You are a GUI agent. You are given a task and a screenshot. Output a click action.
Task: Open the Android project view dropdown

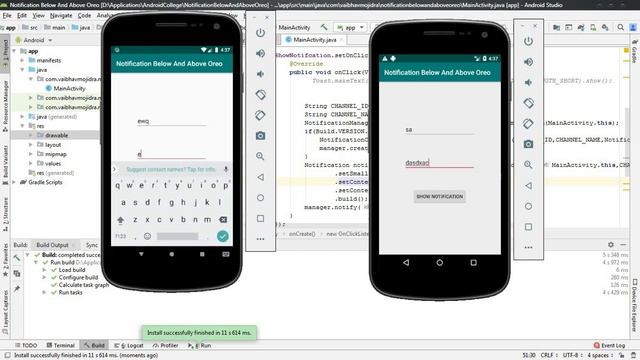pos(34,40)
